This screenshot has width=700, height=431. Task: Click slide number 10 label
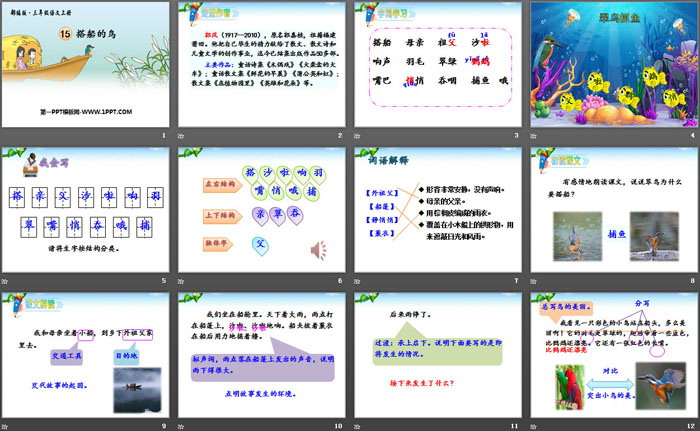(x=338, y=426)
